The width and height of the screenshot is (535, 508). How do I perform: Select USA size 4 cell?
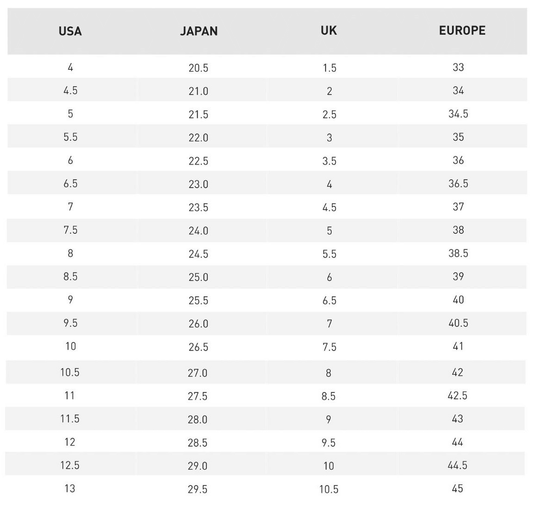(x=70, y=67)
